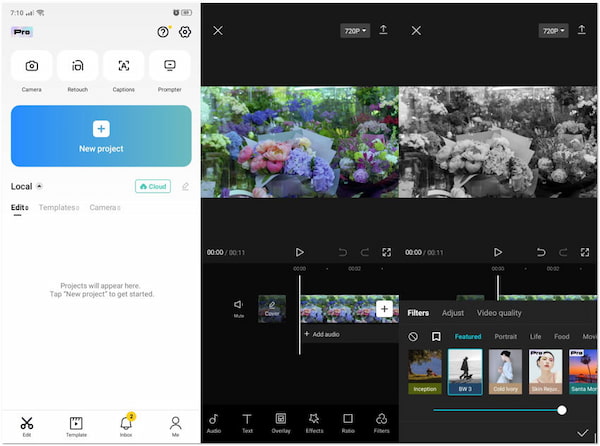The height and width of the screenshot is (446, 600).
Task: Open the Text tool
Action: tap(247, 420)
